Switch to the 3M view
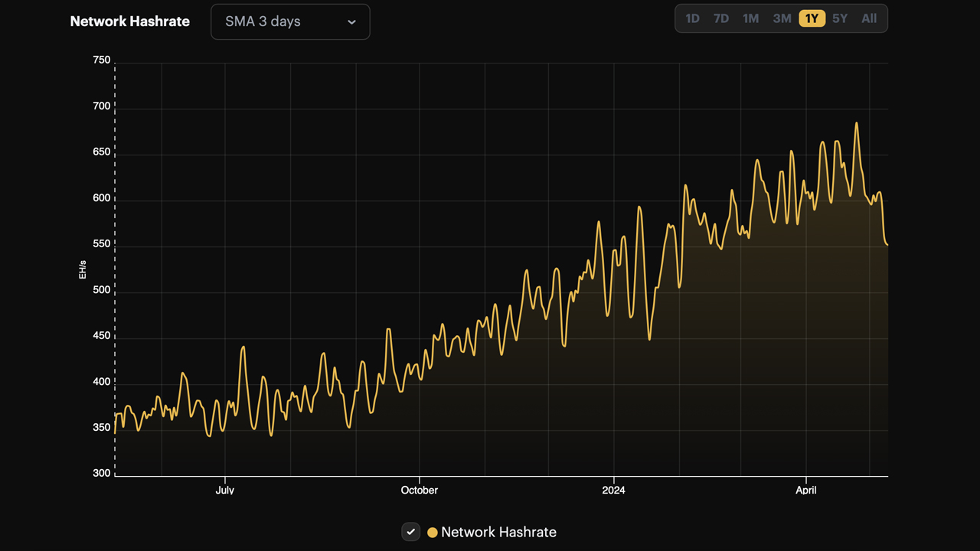The width and height of the screenshot is (980, 551). click(x=781, y=18)
